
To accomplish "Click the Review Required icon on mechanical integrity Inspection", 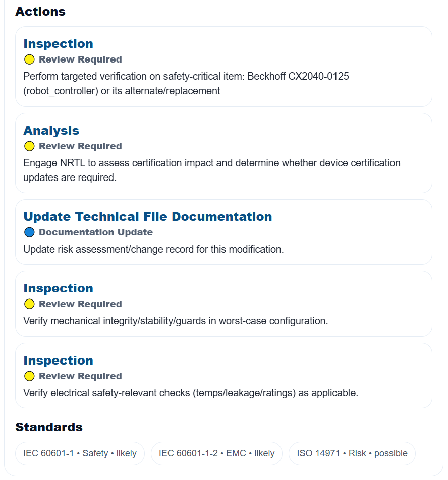I will coord(29,304).
